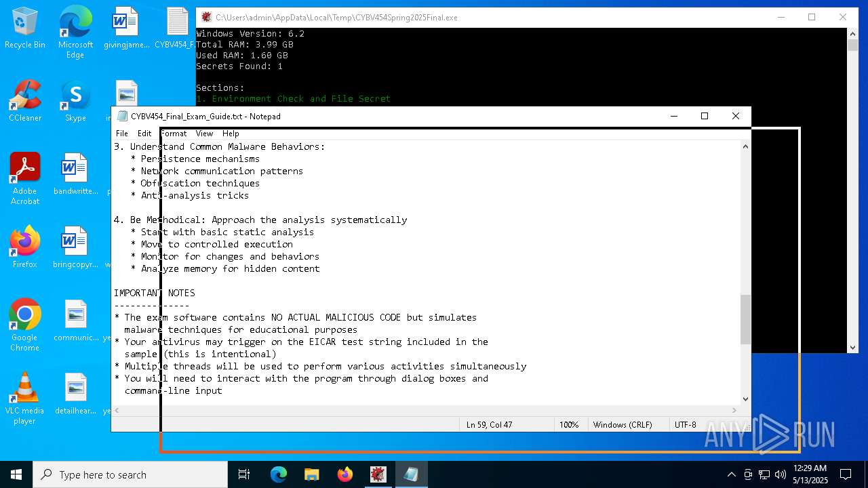Click Notepad vertical scrollbar thumb
This screenshot has width=868, height=488.
[746, 319]
